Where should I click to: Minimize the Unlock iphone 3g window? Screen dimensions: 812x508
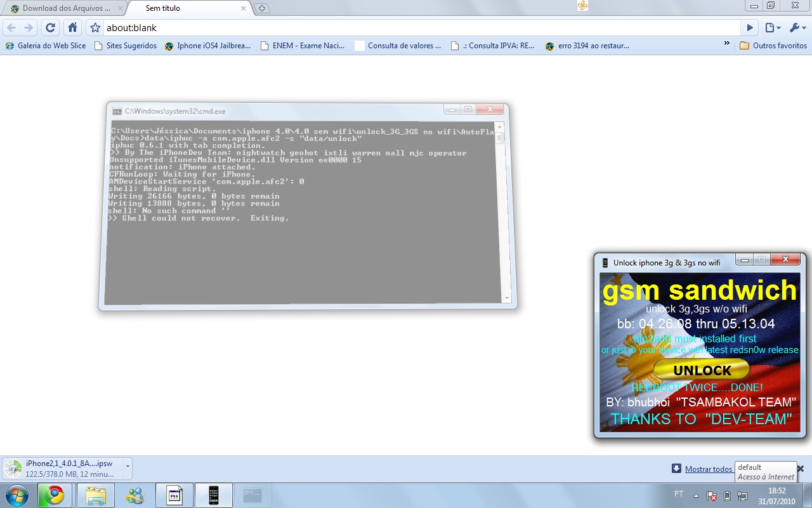click(x=745, y=259)
